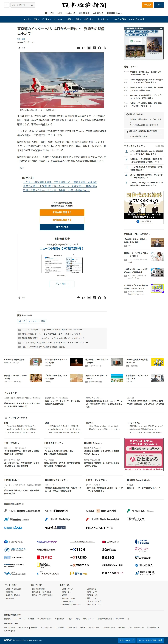Open the LIVE menu item
The width and height of the screenshot is (168, 644).
59,13
